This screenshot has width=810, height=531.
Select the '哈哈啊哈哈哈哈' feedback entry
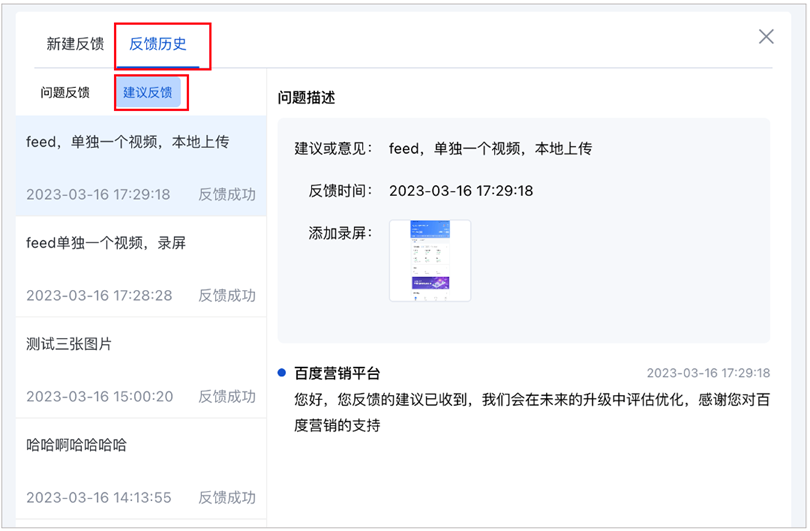coord(76,445)
